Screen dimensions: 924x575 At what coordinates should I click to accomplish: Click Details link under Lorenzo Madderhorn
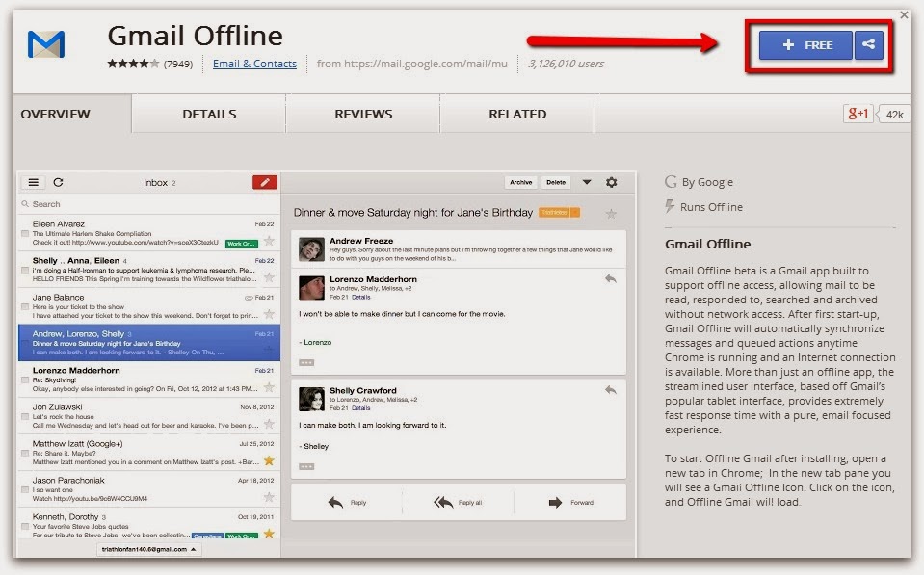360,297
